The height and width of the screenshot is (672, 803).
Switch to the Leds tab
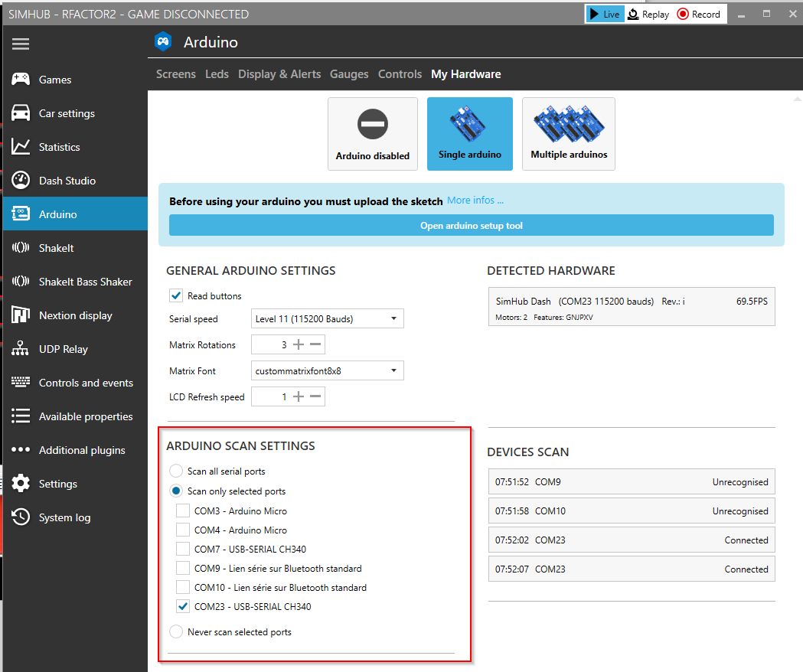click(x=217, y=73)
